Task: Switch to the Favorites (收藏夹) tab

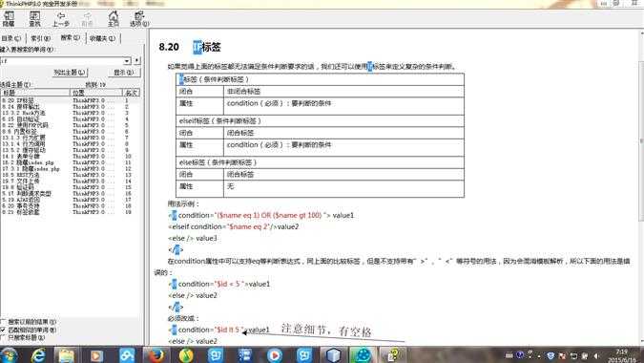Action: 103,38
